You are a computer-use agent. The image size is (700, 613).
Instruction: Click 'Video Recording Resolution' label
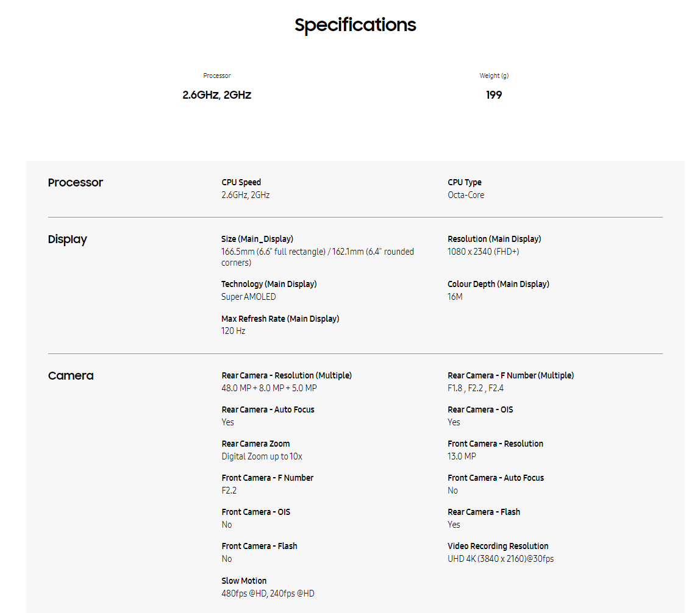click(x=498, y=546)
